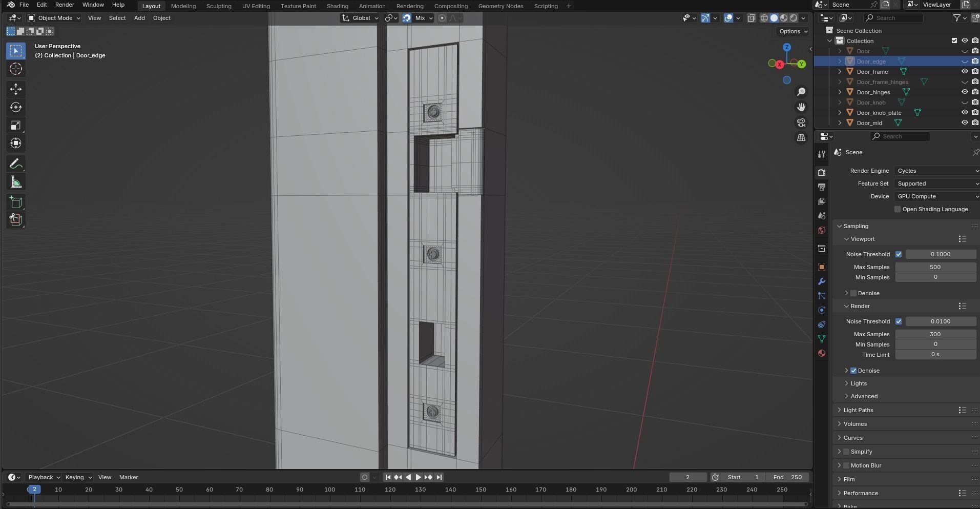
Task: Activate the Rotate tool
Action: tap(16, 107)
